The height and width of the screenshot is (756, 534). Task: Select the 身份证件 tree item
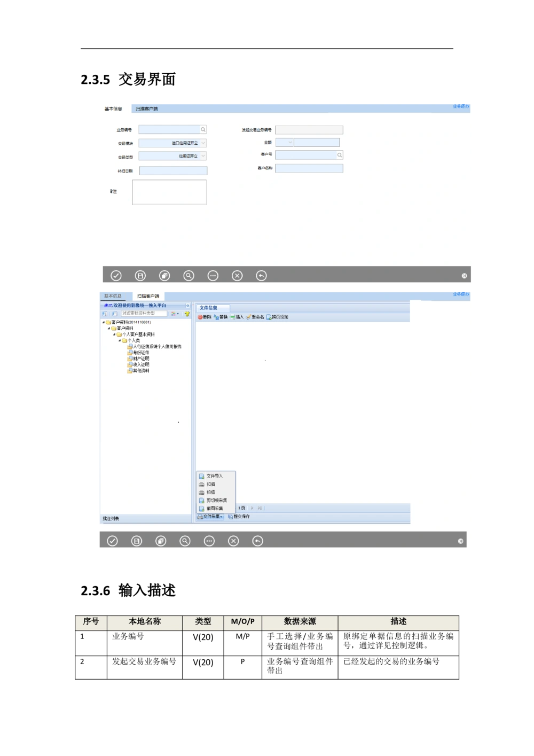(140, 352)
